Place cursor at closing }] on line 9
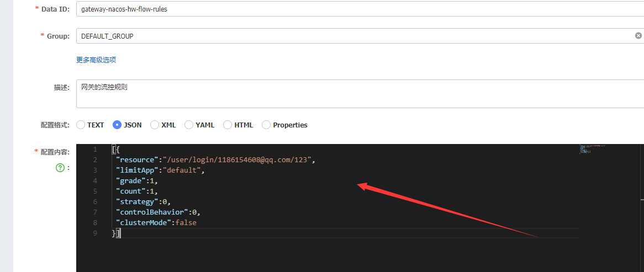644x272 pixels. click(116, 233)
